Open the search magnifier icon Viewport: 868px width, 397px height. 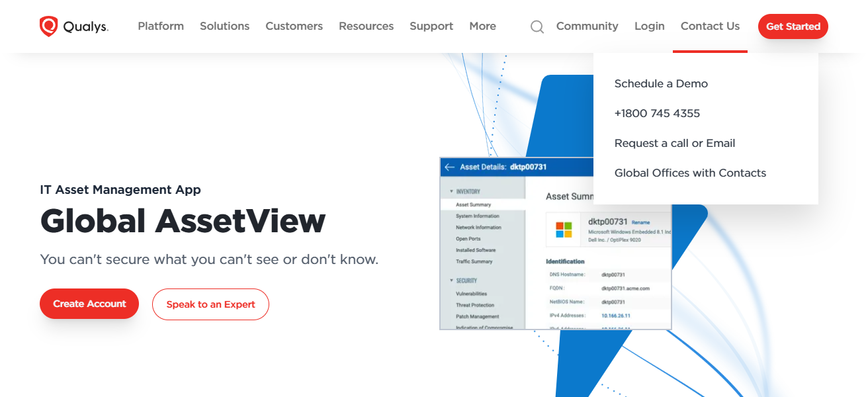point(536,26)
